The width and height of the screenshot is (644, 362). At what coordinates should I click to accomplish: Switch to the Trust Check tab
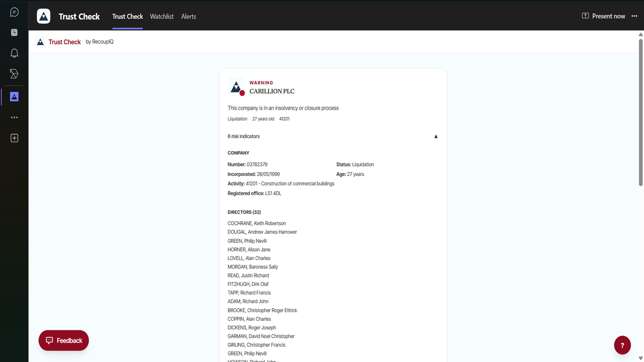pos(127,17)
